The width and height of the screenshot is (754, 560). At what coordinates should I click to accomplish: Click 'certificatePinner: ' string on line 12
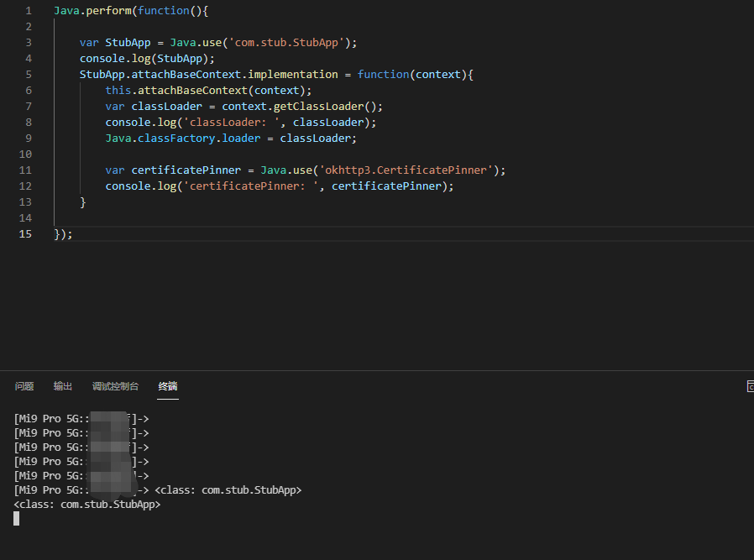pyautogui.click(x=251, y=186)
